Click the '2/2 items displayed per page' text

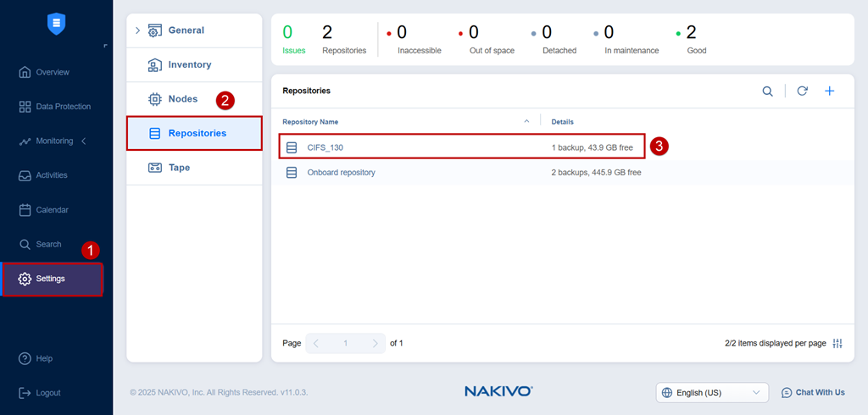click(775, 343)
